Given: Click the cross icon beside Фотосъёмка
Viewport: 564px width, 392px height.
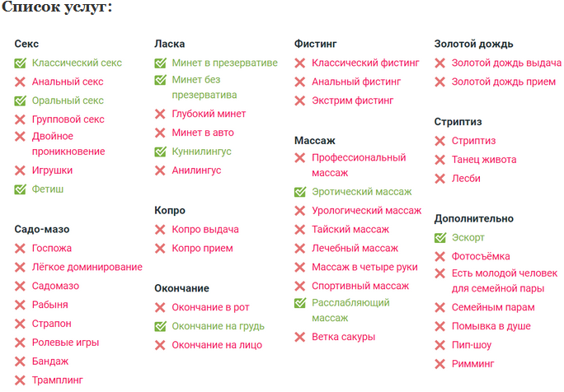Looking at the screenshot, I should pyautogui.click(x=440, y=256).
